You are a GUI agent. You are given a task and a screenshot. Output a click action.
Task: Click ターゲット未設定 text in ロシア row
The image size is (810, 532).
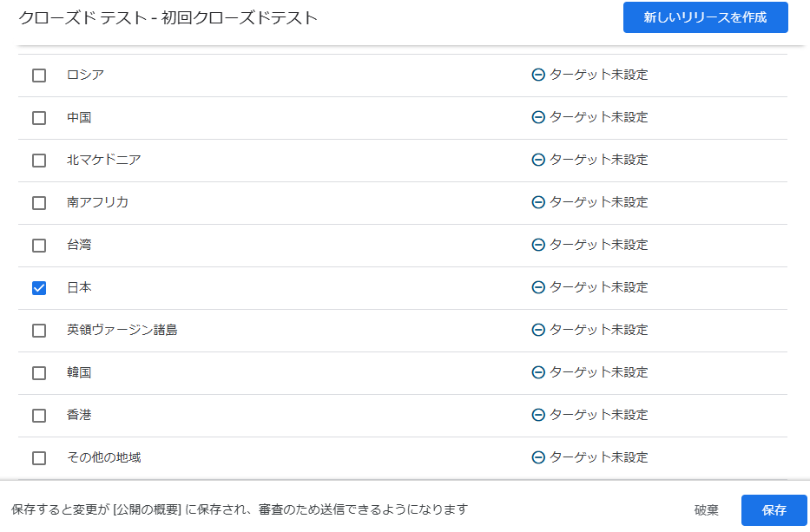598,75
